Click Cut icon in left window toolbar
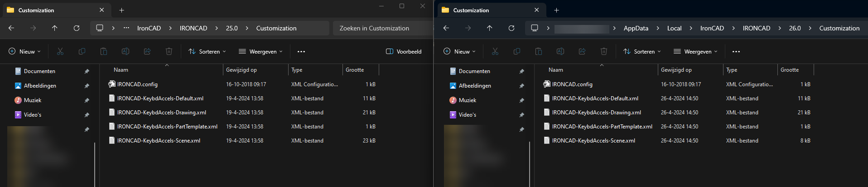Viewport: 868px width, 187px height. 60,52
